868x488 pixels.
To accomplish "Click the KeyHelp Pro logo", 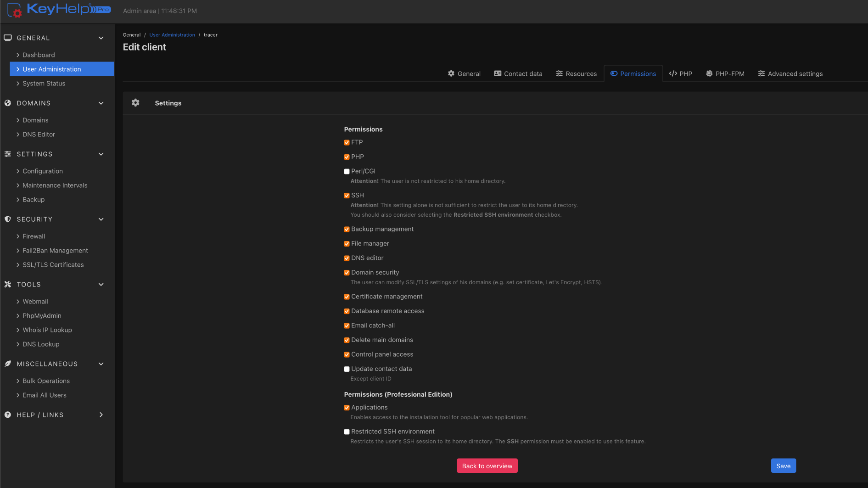I will (59, 10).
